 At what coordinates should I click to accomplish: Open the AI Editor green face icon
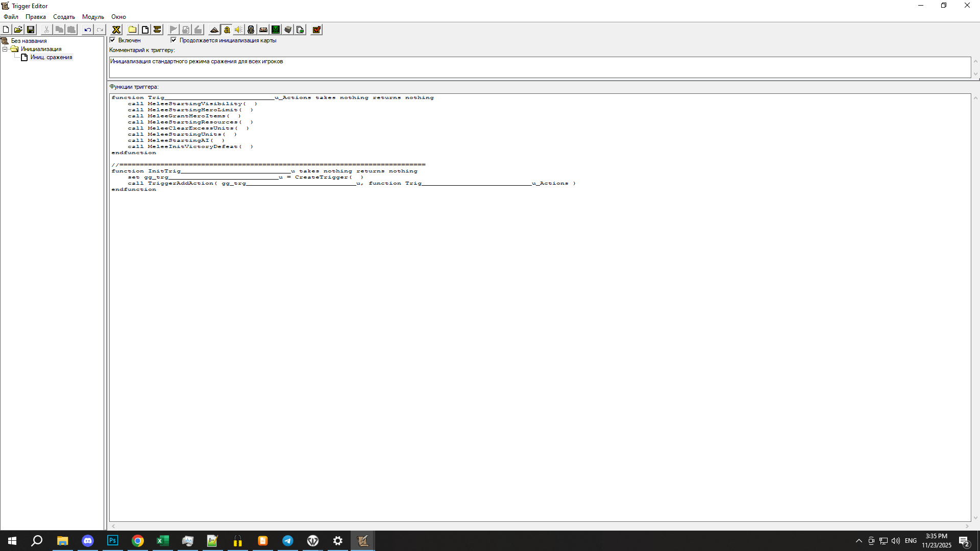click(276, 30)
